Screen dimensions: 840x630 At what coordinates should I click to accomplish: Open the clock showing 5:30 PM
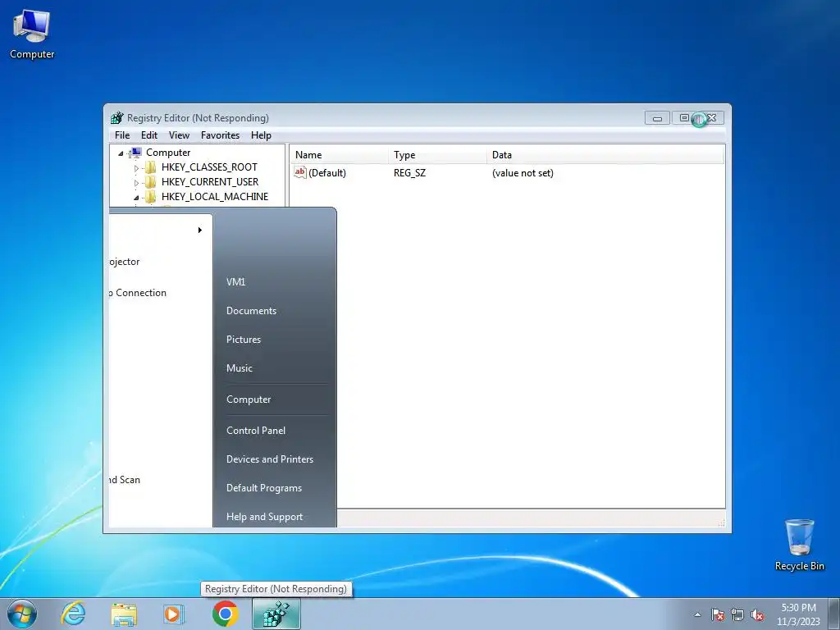(798, 614)
